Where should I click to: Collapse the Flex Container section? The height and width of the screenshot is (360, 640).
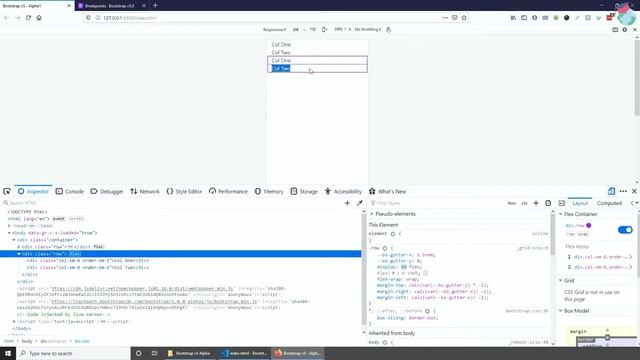pos(561,214)
